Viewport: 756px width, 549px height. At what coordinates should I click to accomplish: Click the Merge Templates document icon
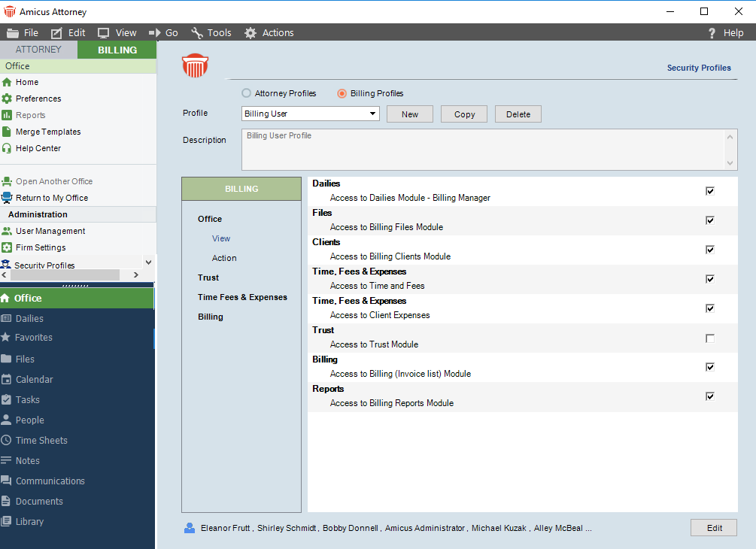click(x=7, y=132)
